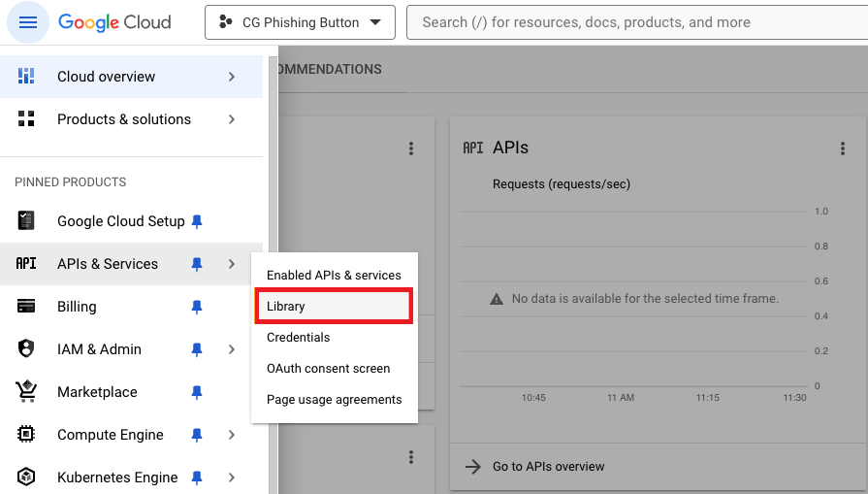Select Cloud overview in sidebar
The height and width of the screenshot is (494, 868).
click(131, 77)
